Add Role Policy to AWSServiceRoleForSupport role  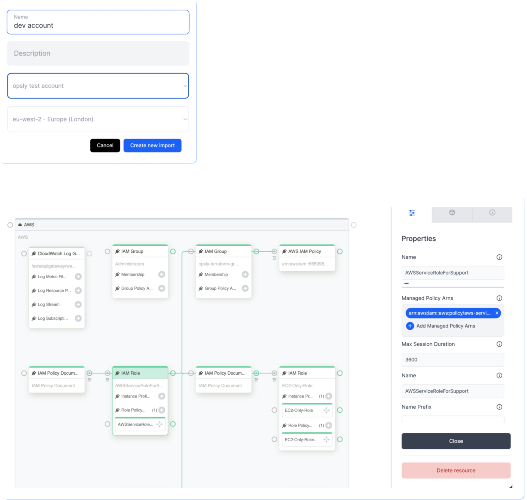click(162, 410)
